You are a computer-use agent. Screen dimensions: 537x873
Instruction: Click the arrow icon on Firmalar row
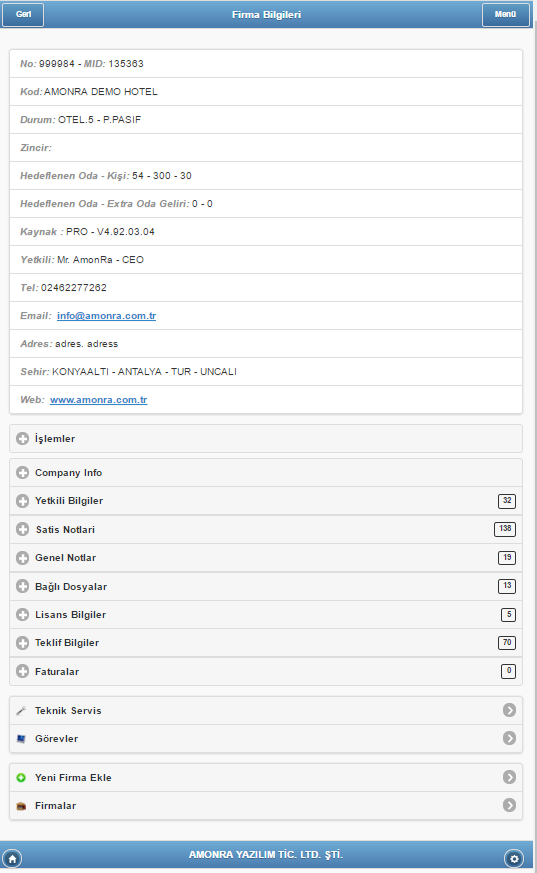[x=509, y=805]
